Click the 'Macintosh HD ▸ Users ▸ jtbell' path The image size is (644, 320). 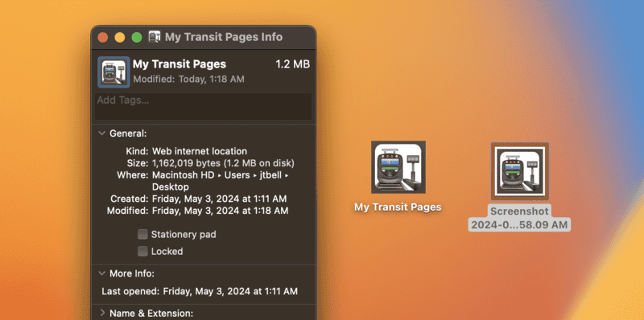click(221, 175)
